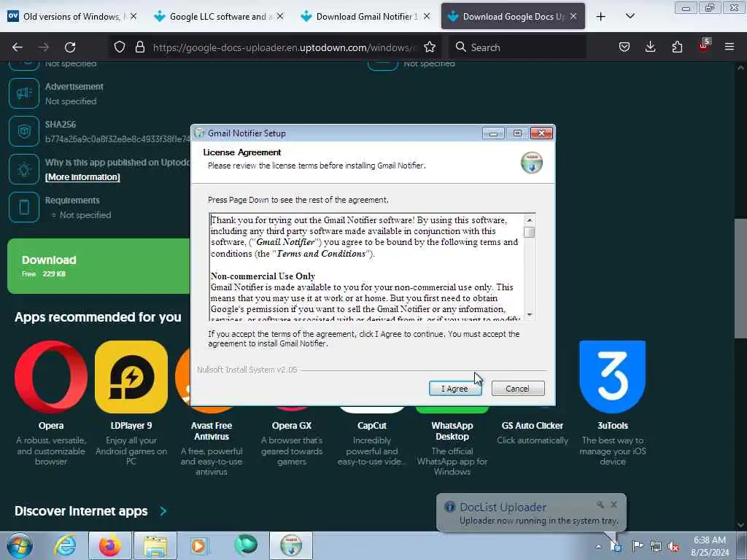Click the SHA256 cube icon
Image resolution: width=747 pixels, height=560 pixels.
[x=24, y=131]
